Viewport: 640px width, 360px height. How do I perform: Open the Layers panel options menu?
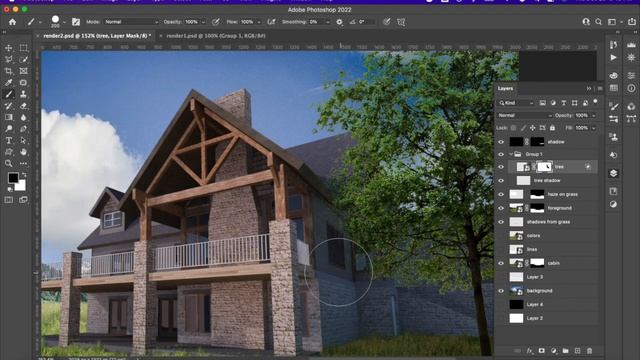tap(600, 89)
